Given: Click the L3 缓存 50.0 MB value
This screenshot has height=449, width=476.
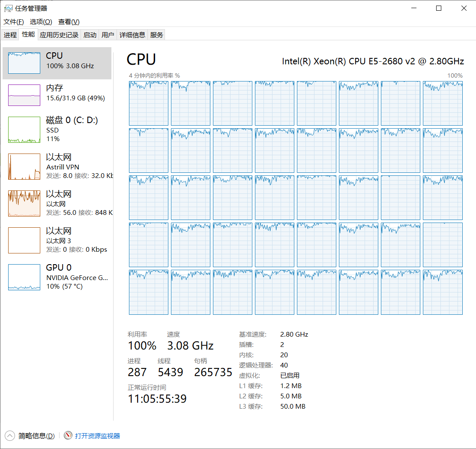Looking at the screenshot, I should pyautogui.click(x=293, y=407).
